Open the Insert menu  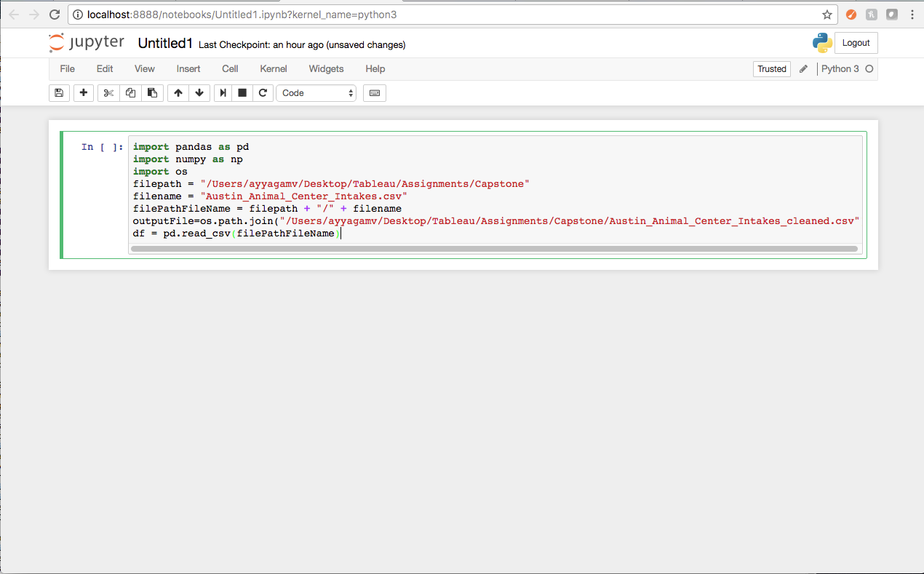tap(188, 69)
